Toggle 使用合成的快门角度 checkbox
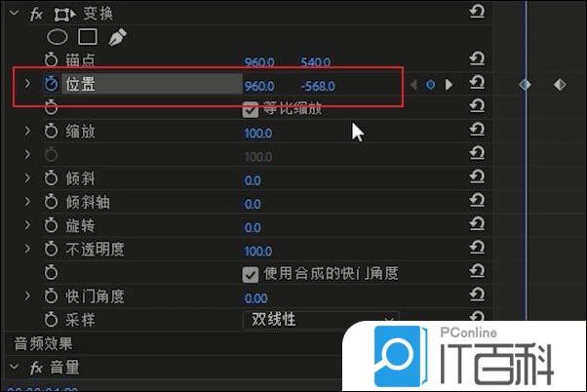The height and width of the screenshot is (392, 587). [250, 274]
